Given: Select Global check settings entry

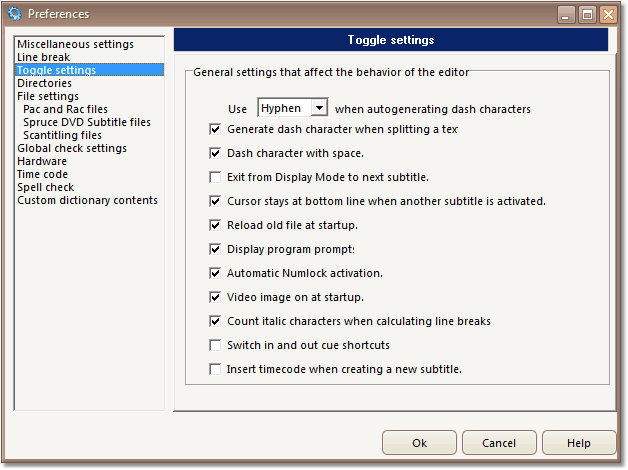Looking at the screenshot, I should point(72,148).
